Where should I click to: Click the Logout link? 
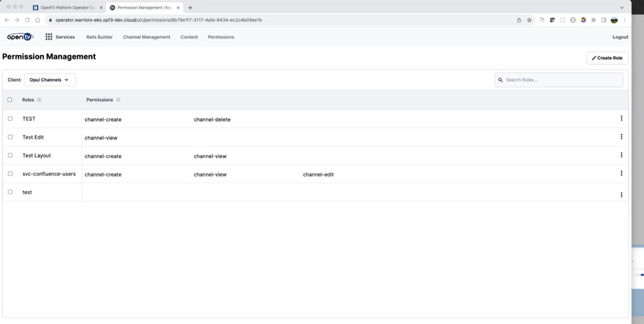620,37
